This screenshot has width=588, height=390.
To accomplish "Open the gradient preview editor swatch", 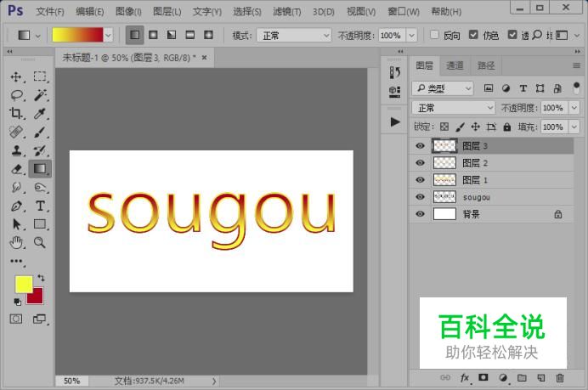I will coord(77,35).
